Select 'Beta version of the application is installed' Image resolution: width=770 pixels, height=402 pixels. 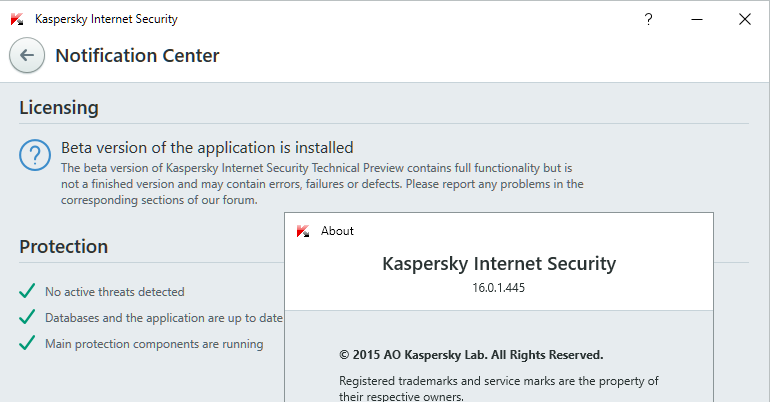click(207, 148)
